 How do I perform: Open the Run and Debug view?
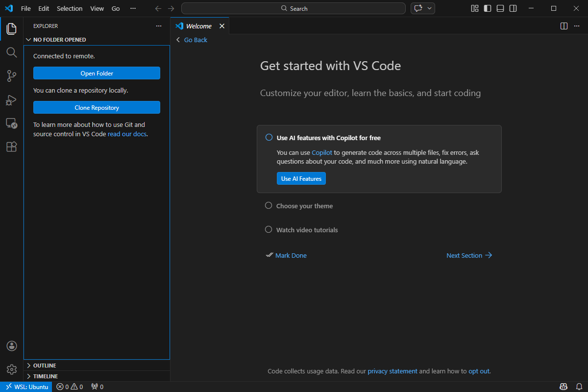coord(12,100)
